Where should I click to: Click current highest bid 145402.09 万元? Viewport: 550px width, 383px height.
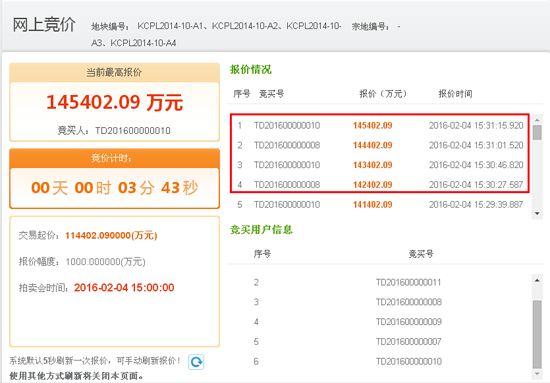[x=114, y=102]
